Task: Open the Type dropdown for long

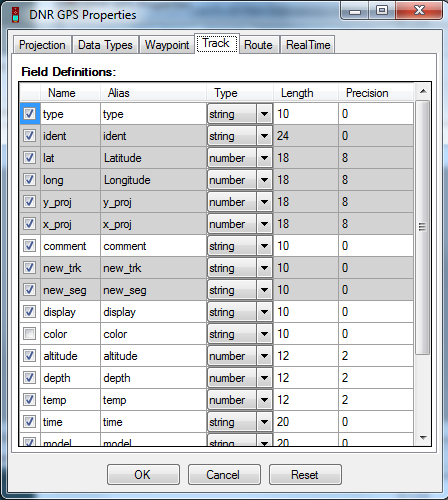Action: point(264,180)
